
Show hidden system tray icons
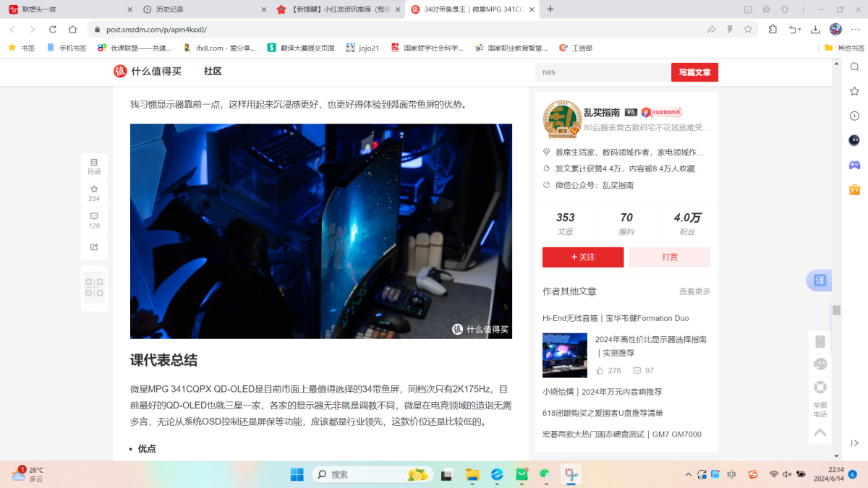pyautogui.click(x=688, y=474)
